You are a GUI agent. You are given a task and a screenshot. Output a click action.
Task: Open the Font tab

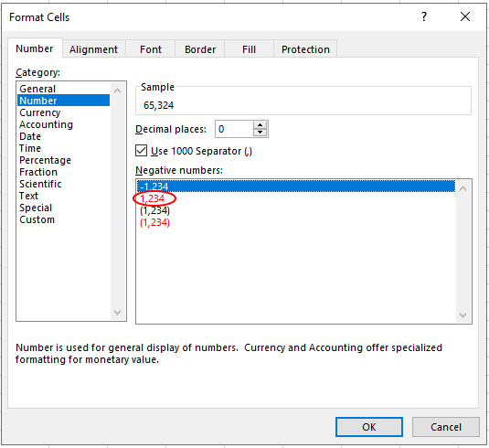click(x=151, y=49)
